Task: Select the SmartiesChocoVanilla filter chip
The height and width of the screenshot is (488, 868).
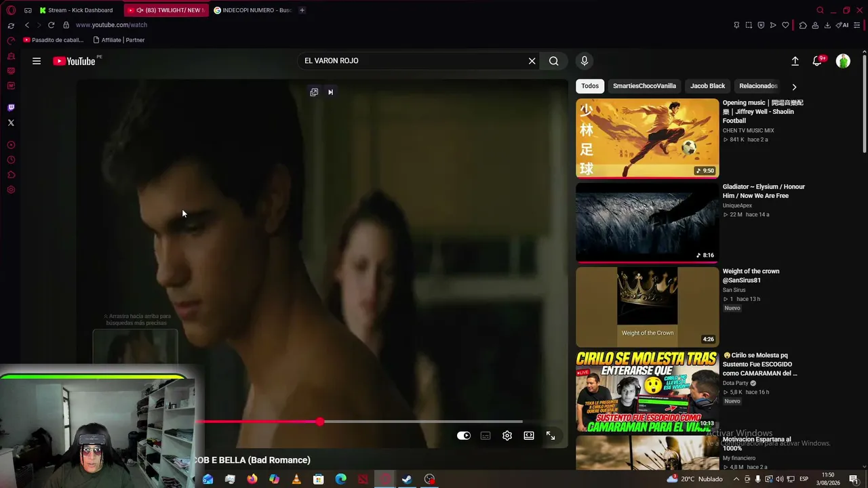Action: coord(644,86)
